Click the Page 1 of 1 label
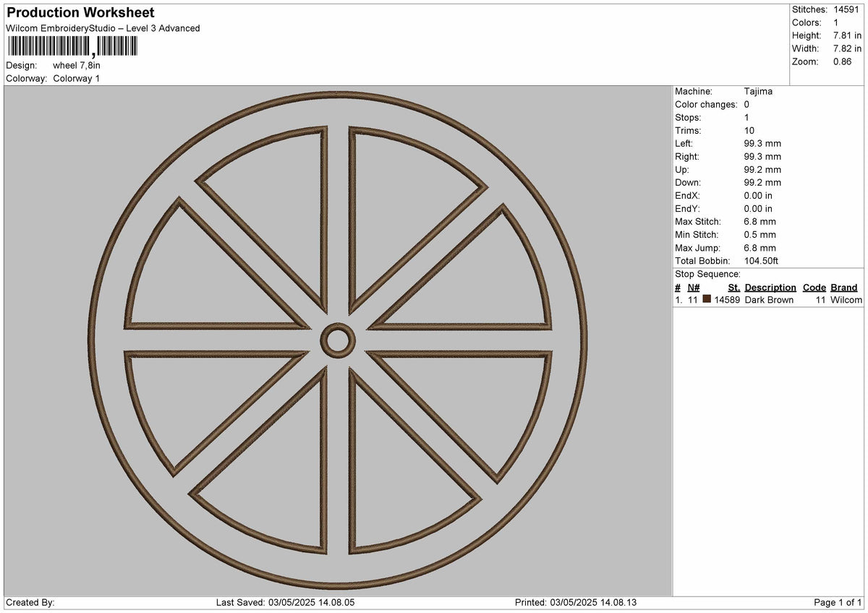 pos(835,601)
